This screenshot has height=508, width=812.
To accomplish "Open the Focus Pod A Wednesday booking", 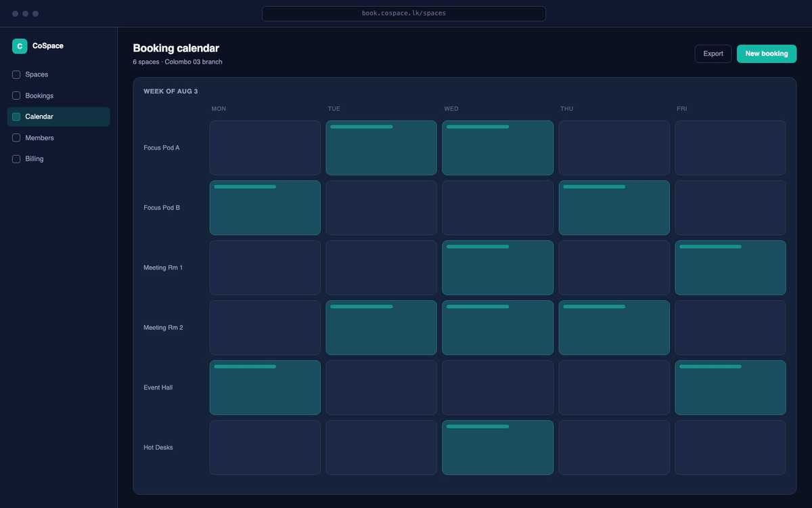I will (498, 148).
